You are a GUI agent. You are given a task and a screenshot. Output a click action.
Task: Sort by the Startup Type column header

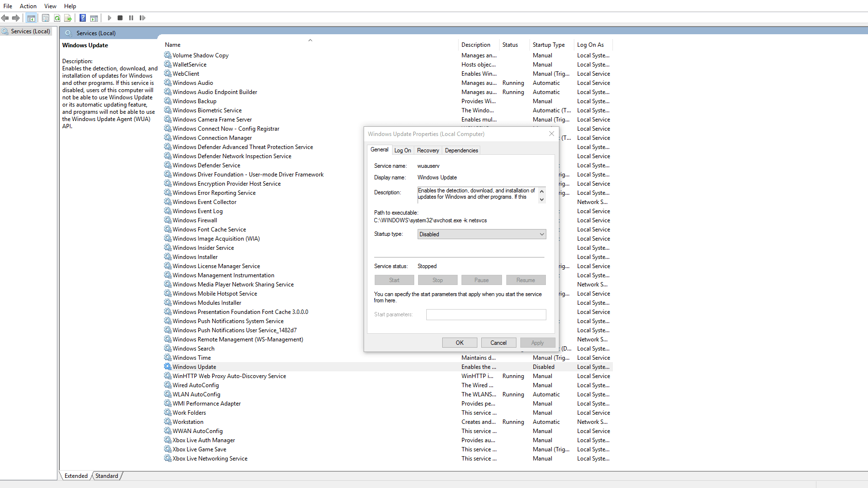tap(551, 45)
